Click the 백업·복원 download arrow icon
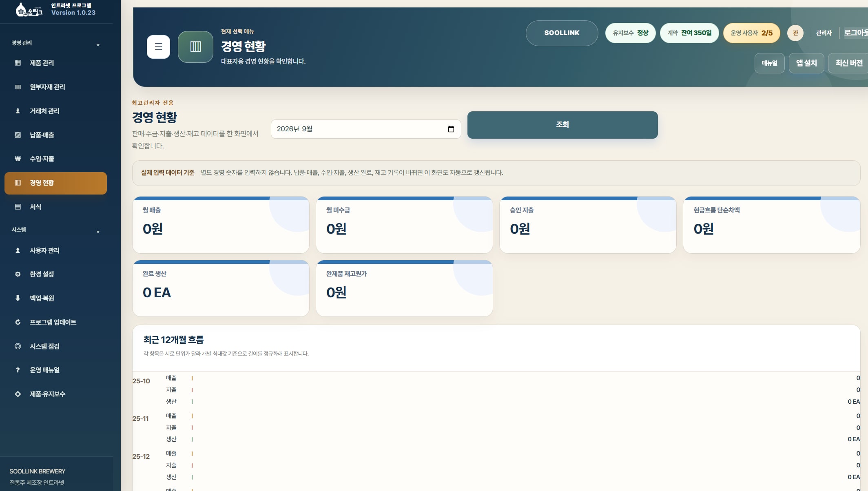This screenshot has height=491, width=868. pos(18,298)
